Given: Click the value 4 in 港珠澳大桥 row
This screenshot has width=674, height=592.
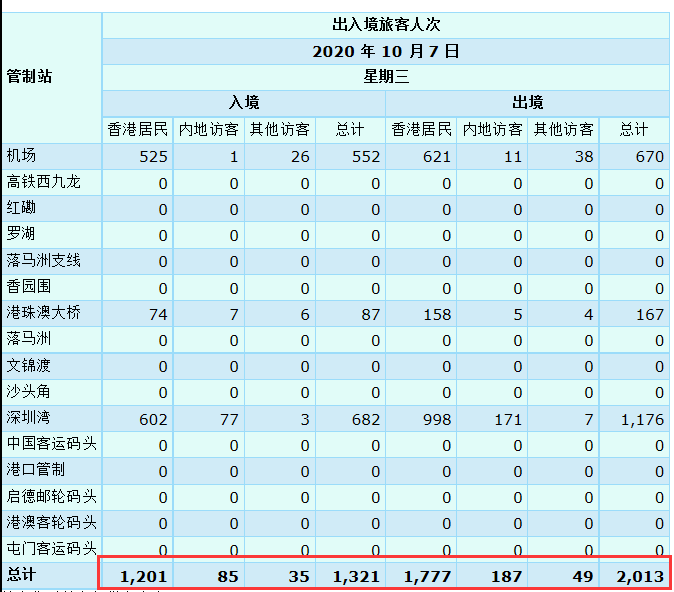Looking at the screenshot, I should pos(589,315).
